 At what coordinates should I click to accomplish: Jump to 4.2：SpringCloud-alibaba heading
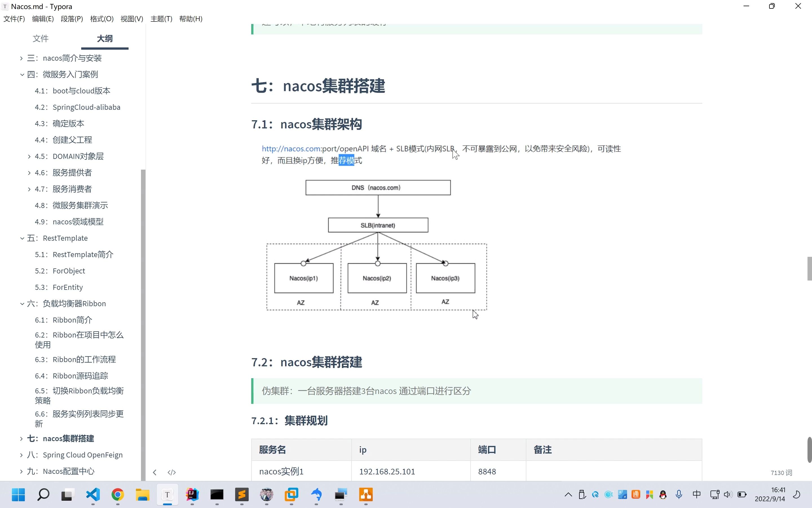pyautogui.click(x=78, y=107)
